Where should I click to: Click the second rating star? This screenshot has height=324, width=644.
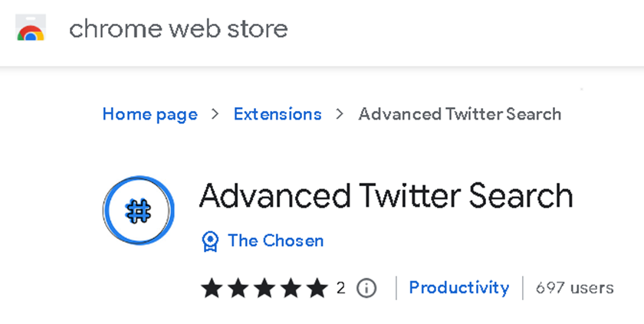(x=238, y=288)
